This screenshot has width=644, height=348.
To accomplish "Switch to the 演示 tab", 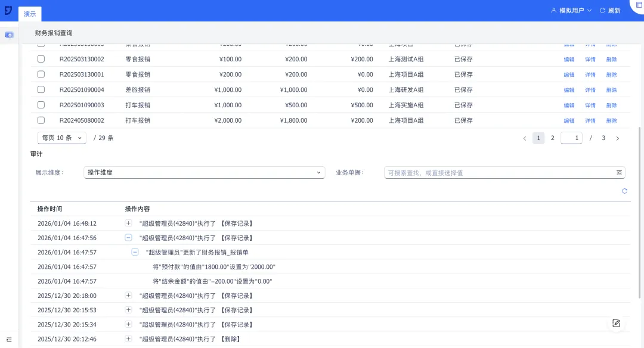I will pyautogui.click(x=30, y=14).
